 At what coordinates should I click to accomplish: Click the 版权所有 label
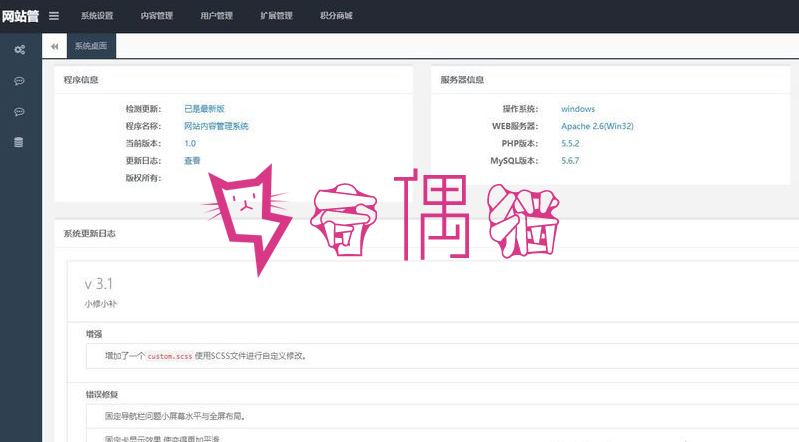click(x=143, y=178)
